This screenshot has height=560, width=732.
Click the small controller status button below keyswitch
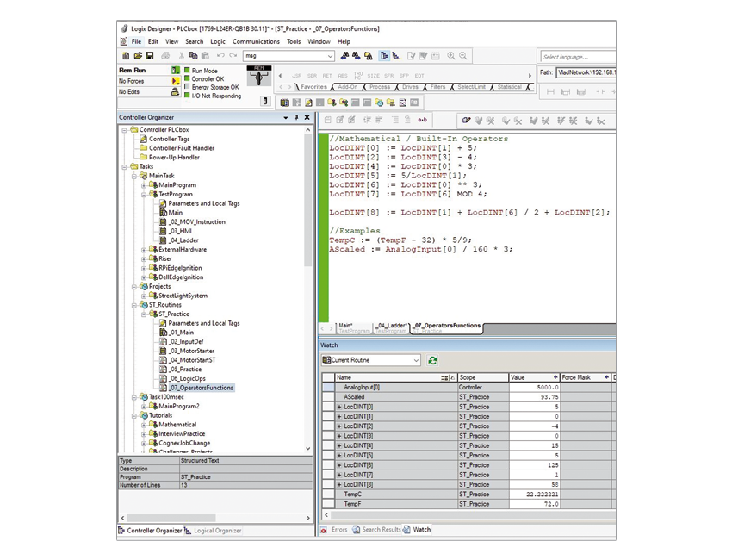pos(265,101)
